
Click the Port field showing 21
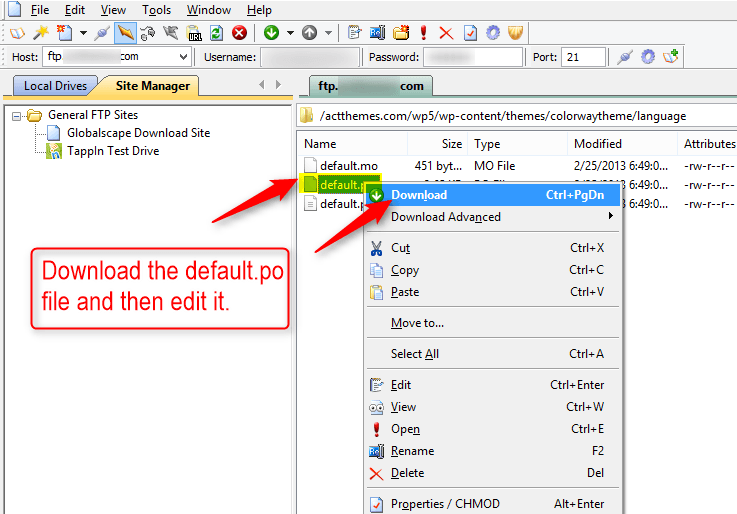pyautogui.click(x=583, y=57)
